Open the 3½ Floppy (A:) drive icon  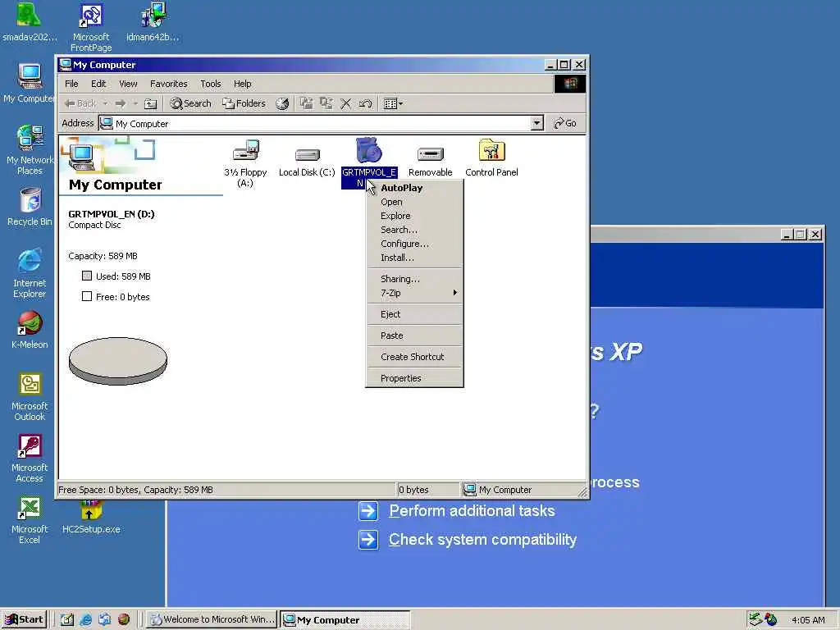(x=245, y=152)
